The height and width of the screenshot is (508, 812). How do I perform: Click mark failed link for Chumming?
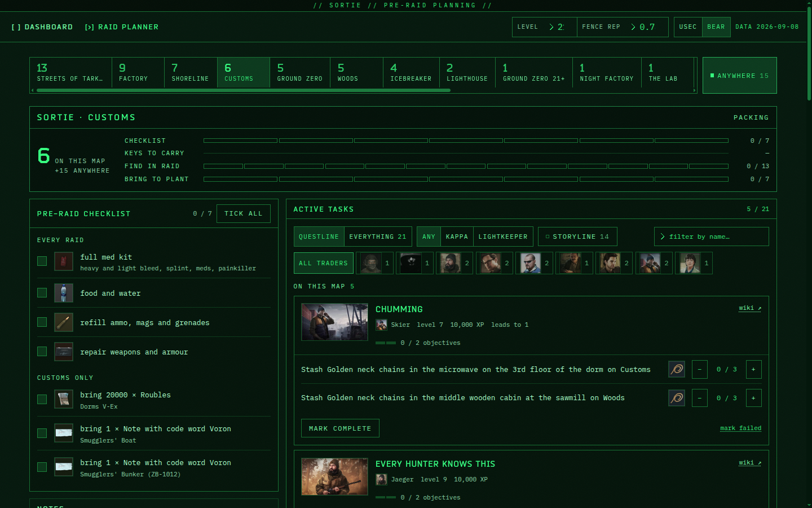point(740,428)
